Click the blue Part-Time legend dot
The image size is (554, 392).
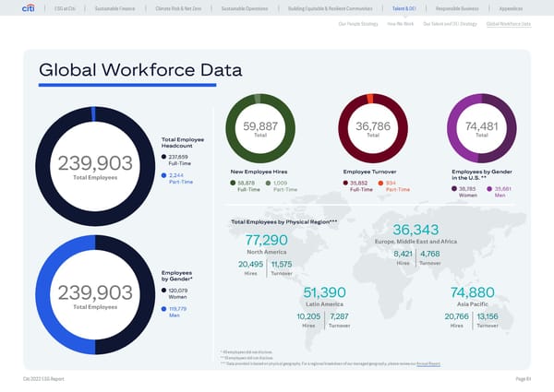click(163, 174)
